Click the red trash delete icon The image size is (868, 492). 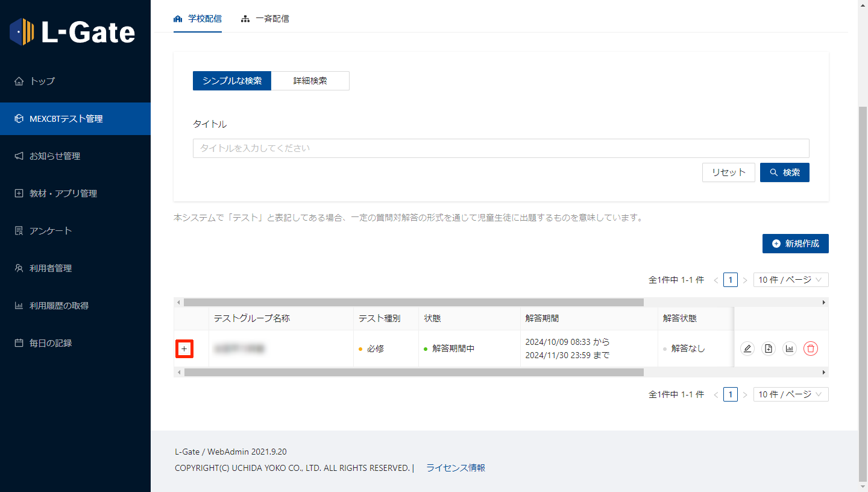point(811,348)
